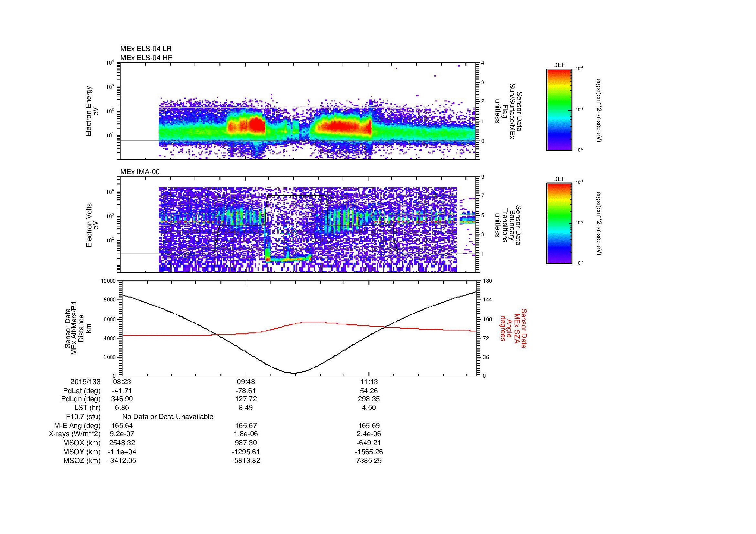Click the MSOY value -1.1e+04

click(x=122, y=452)
